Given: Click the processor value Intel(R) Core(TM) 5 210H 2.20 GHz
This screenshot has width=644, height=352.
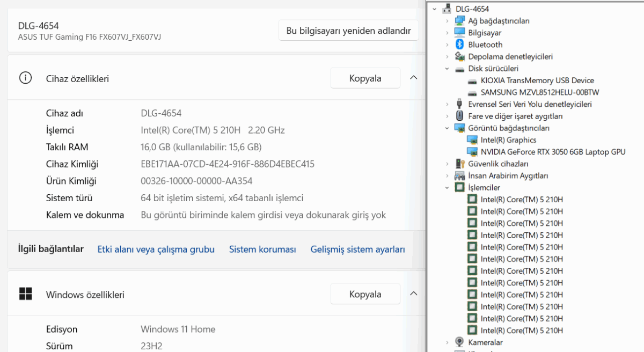Looking at the screenshot, I should point(213,130).
